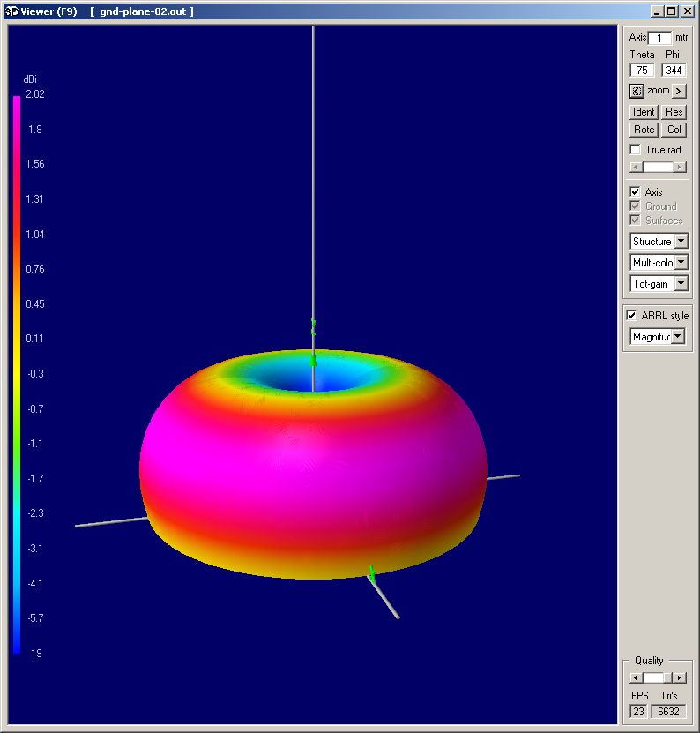Uncheck the Axis checkbox
The image size is (700, 733).
pos(635,191)
